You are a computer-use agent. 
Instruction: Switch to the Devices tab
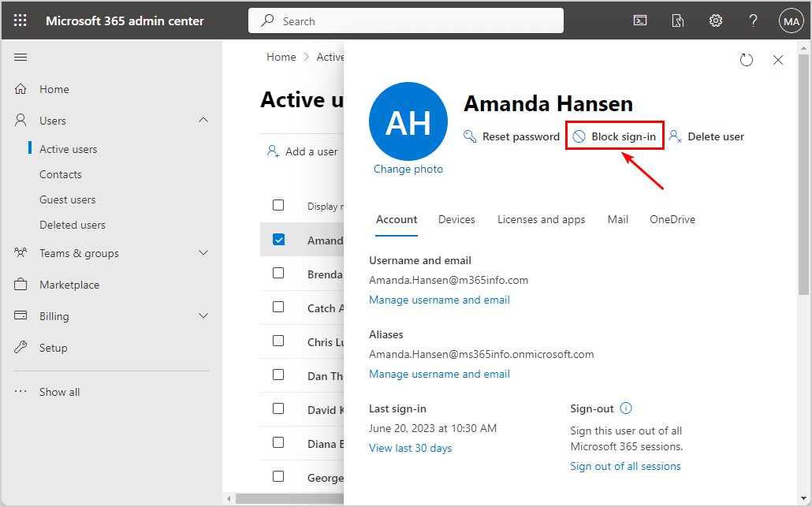456,219
